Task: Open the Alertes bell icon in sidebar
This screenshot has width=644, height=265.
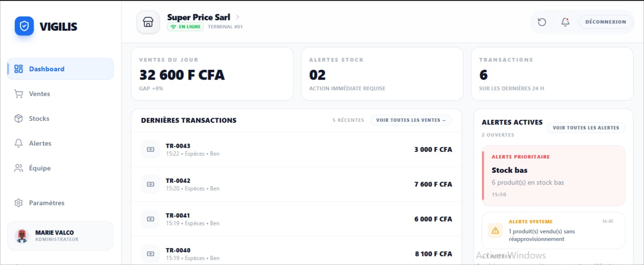Action: pos(18,143)
